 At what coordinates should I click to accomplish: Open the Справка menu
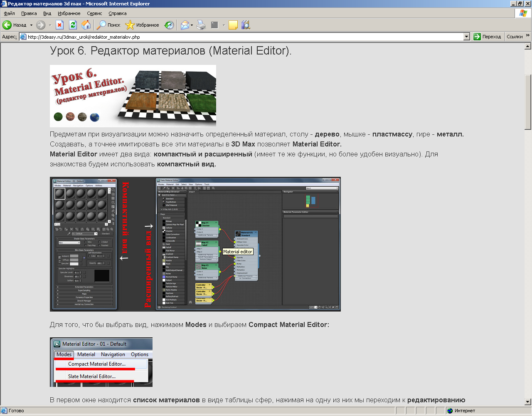(x=118, y=13)
